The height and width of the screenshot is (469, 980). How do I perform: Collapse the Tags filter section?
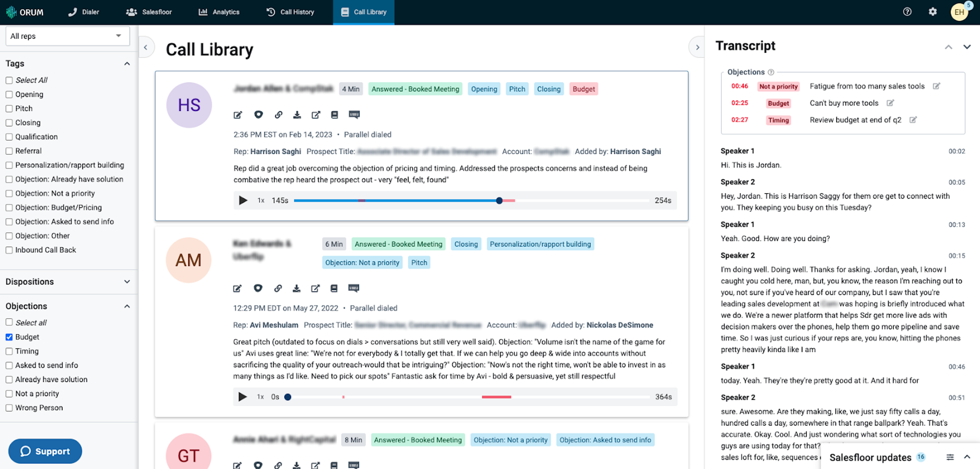(x=127, y=64)
